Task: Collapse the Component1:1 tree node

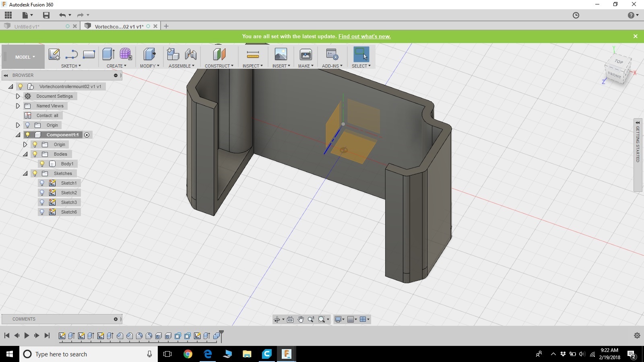Action: pyautogui.click(x=18, y=135)
